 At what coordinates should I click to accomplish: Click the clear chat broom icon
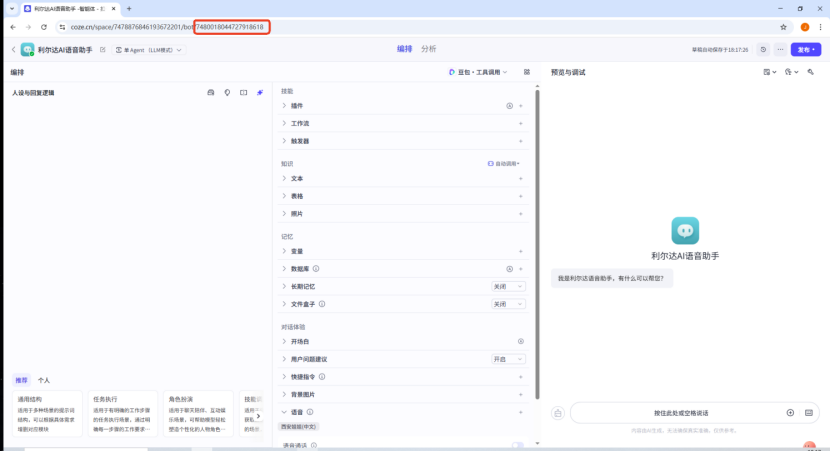tap(558, 412)
